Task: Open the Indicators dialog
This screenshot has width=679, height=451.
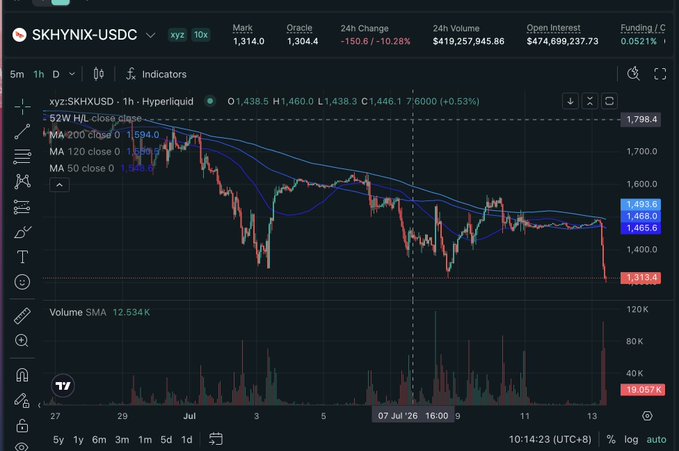Action: point(156,74)
